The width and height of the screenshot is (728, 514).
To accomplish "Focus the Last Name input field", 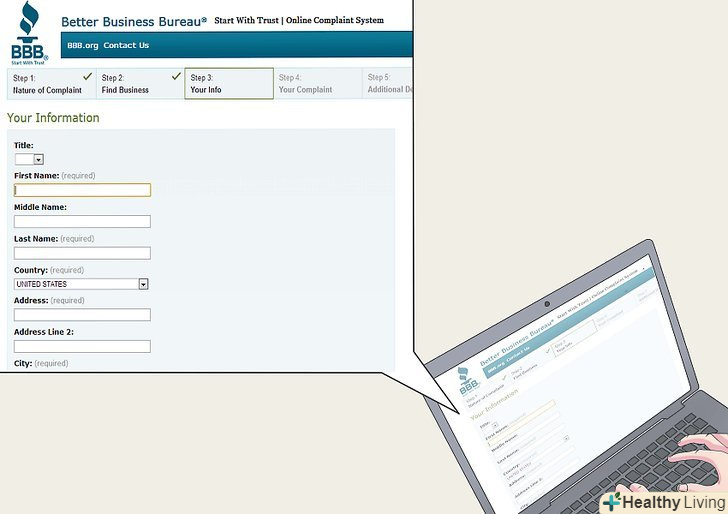I will point(82,253).
